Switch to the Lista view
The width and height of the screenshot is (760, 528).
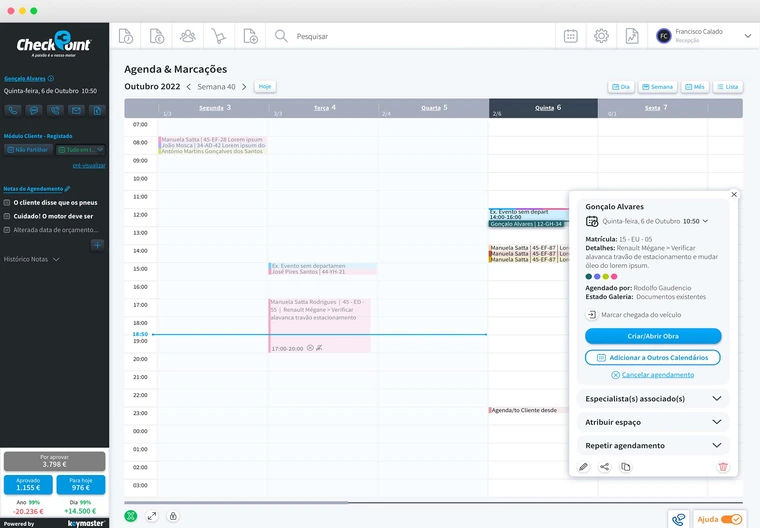pos(727,87)
